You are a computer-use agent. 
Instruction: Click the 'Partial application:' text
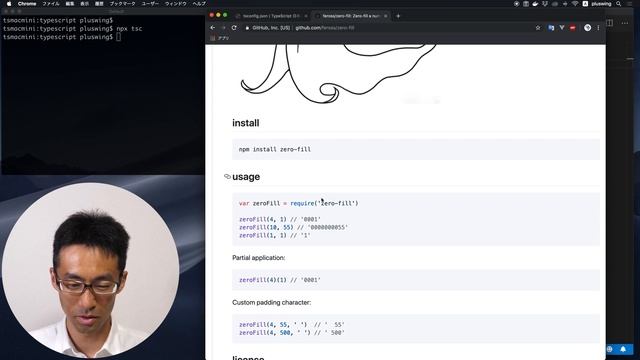pyautogui.click(x=259, y=258)
